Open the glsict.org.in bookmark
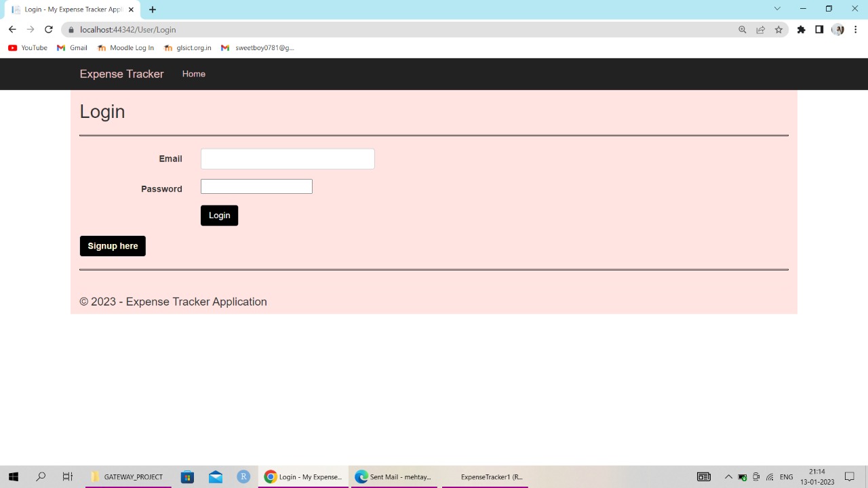The width and height of the screenshot is (868, 488). coord(188,47)
